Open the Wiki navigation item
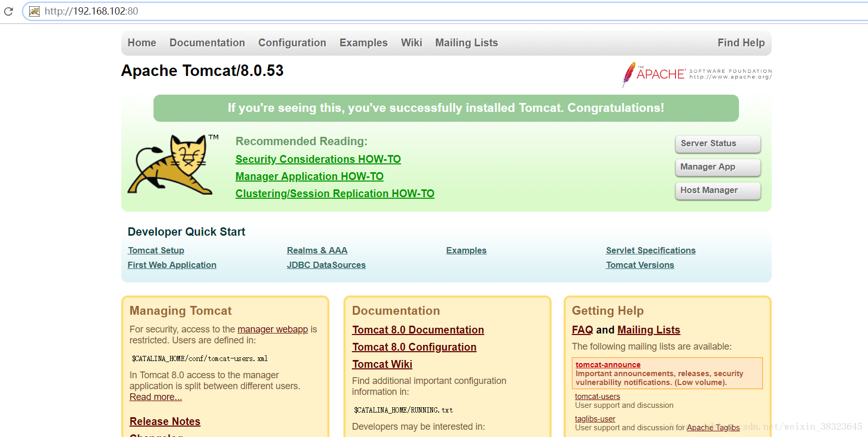868x437 pixels. 412,43
